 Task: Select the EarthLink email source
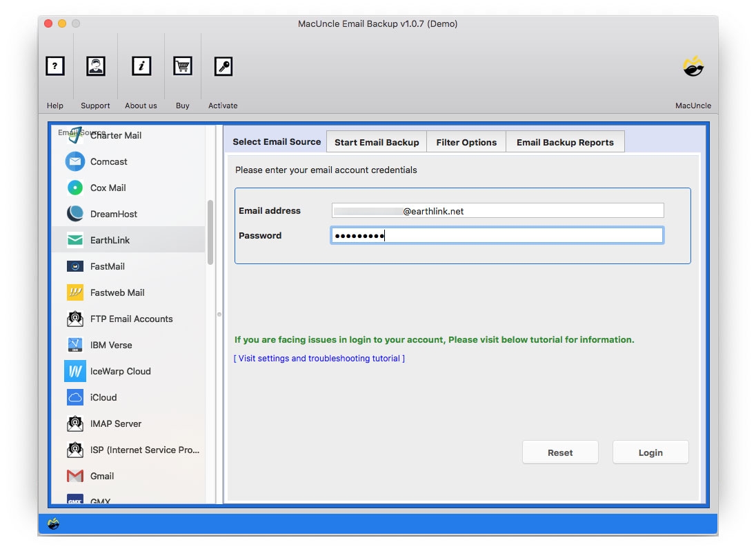(x=109, y=240)
